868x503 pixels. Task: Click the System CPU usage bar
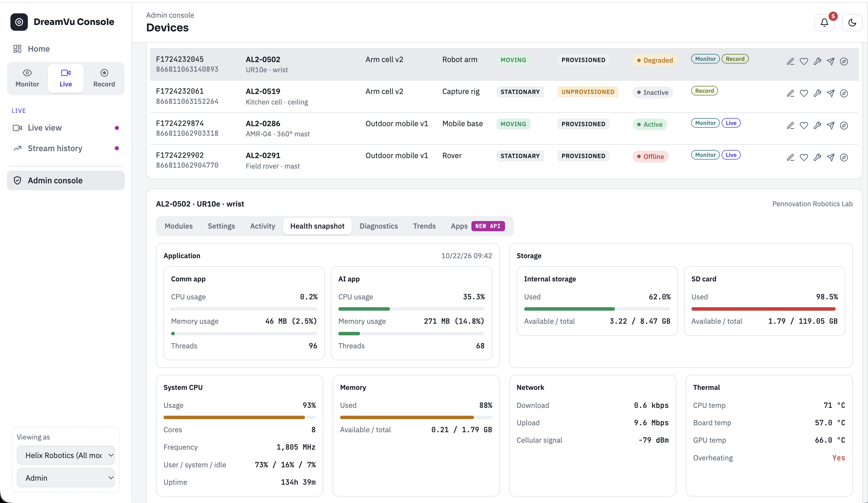tap(239, 417)
